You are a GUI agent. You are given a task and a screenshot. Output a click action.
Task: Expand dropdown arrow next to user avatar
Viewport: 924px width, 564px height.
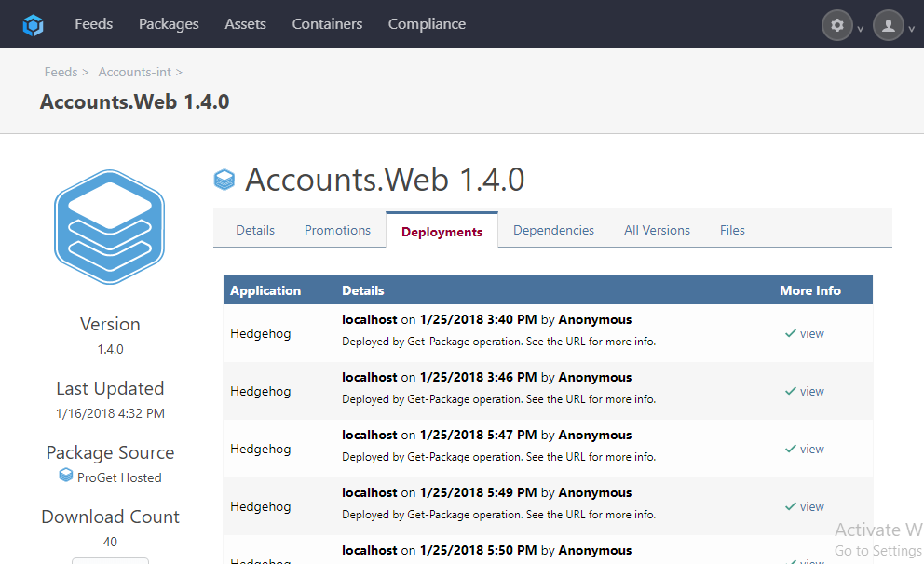pyautogui.click(x=912, y=29)
